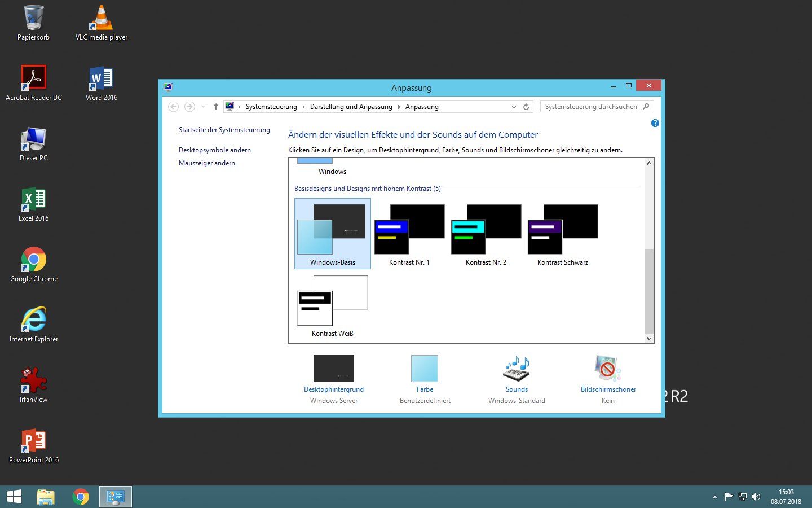The height and width of the screenshot is (508, 812).
Task: Open the recent locations dropdown arrow
Action: [203, 107]
